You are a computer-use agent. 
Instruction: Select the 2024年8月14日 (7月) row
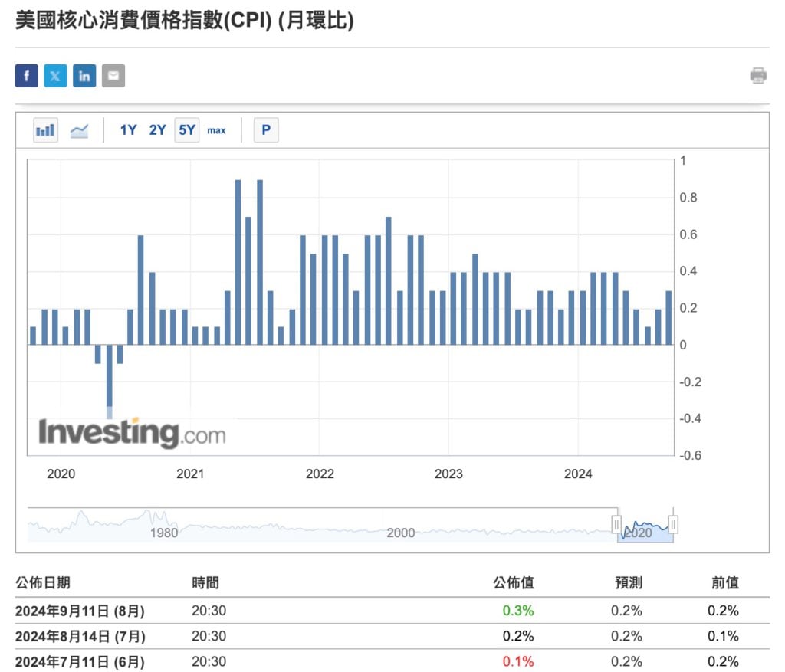tap(80, 636)
